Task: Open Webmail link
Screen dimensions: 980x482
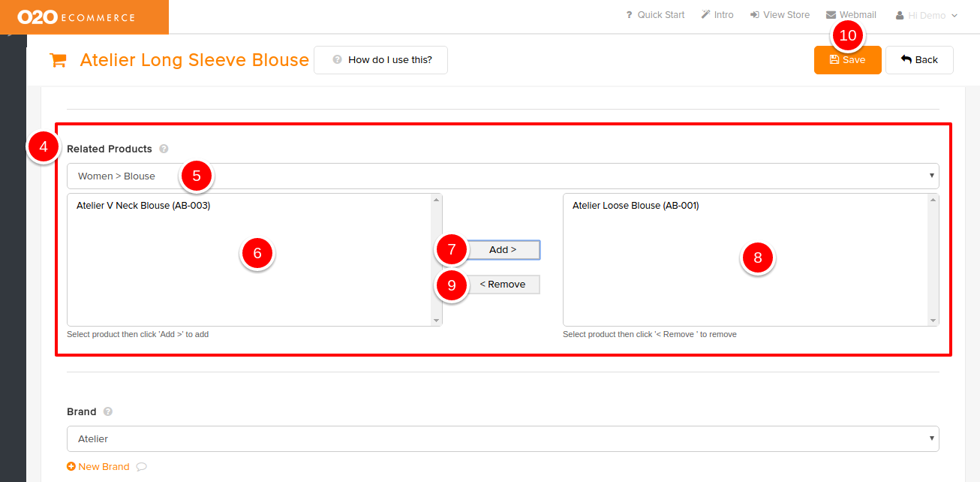Action: click(x=851, y=15)
